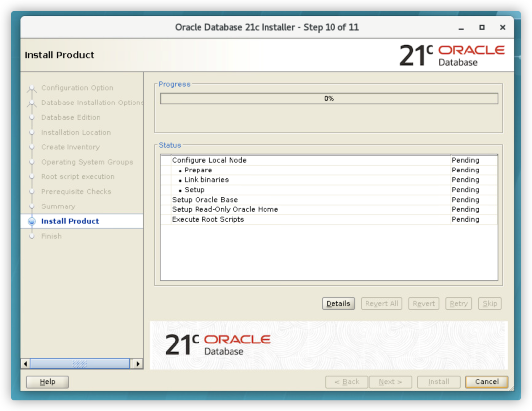Screen dimensions: 532x411
Task: Select the Create Inventory step
Action: click(x=70, y=147)
